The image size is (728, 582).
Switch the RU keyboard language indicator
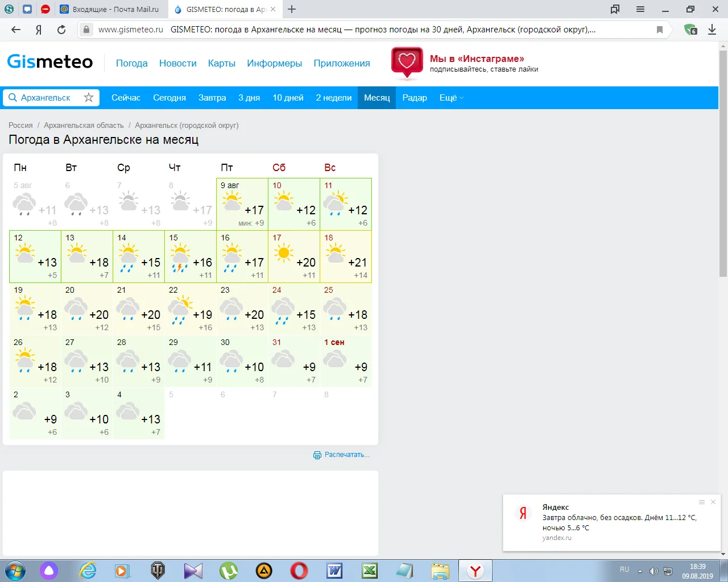click(624, 569)
